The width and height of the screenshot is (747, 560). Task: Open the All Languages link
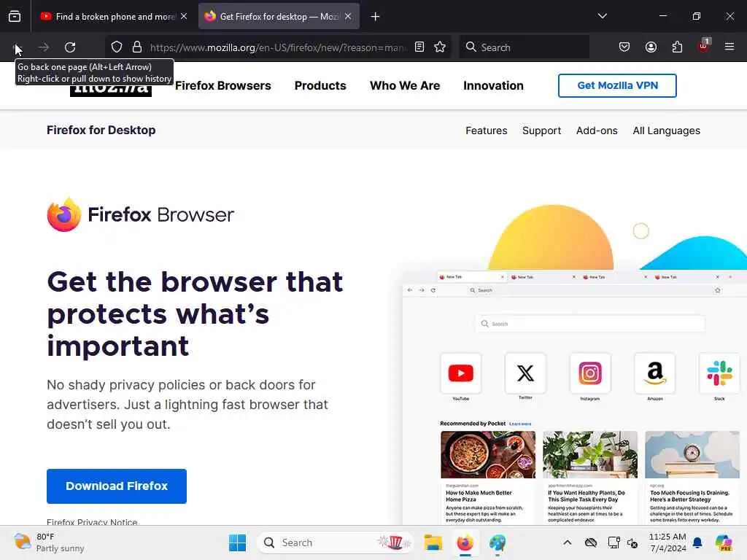[667, 131]
